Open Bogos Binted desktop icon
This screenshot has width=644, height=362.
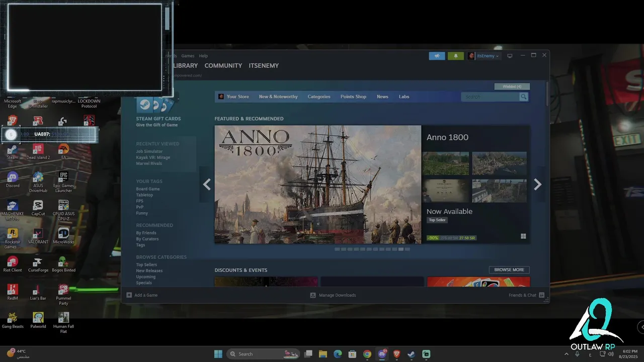click(63, 264)
